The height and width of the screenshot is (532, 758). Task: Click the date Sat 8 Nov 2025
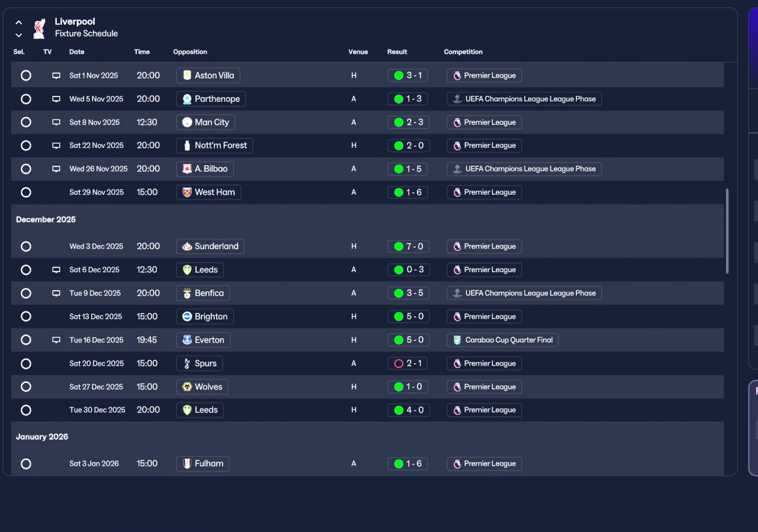click(95, 122)
